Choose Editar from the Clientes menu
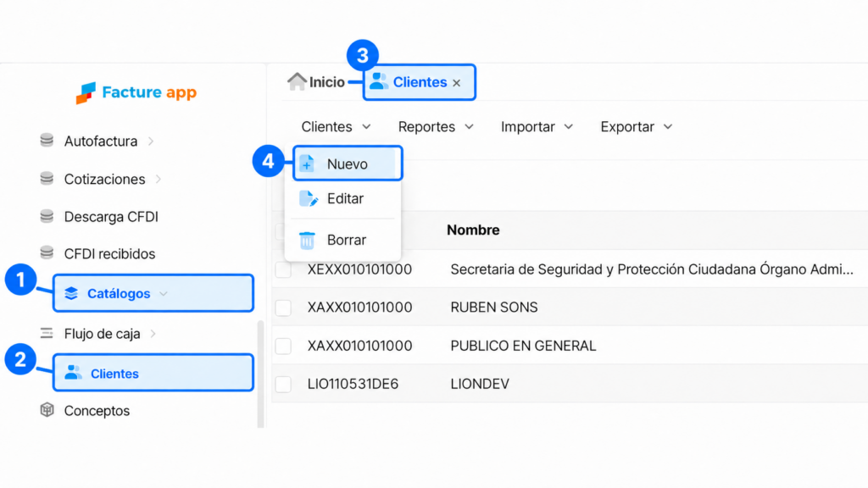868x488 pixels. [x=342, y=198]
